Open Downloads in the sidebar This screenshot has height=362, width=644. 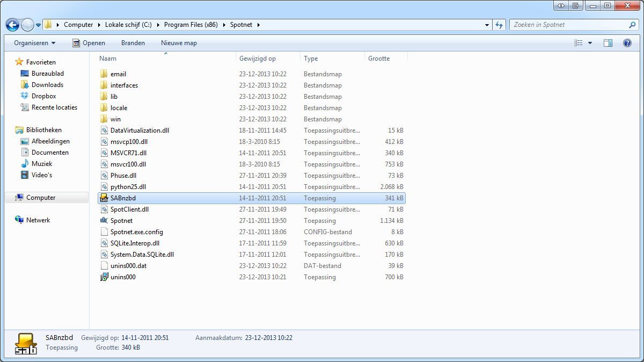pos(47,85)
